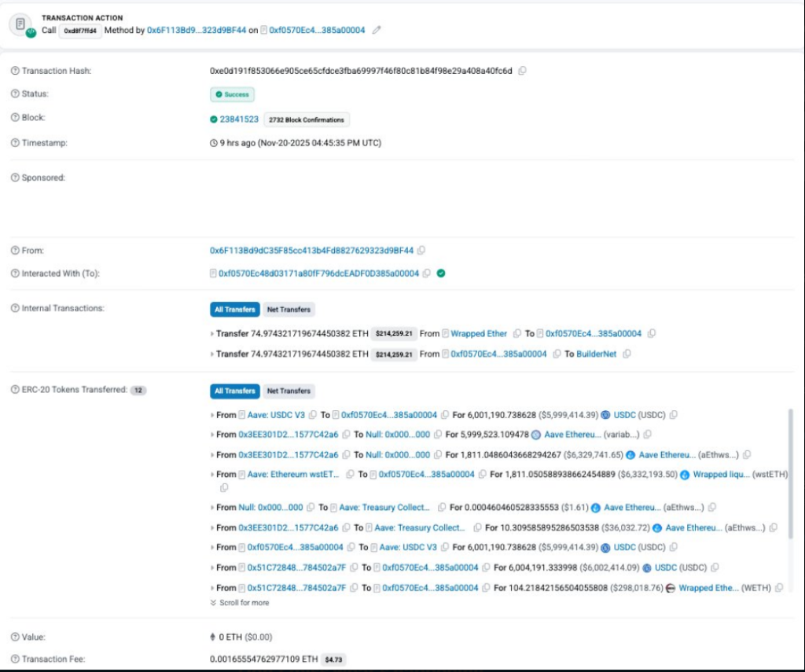
Task: Click Scroll for more under token transfers
Action: tap(240, 603)
